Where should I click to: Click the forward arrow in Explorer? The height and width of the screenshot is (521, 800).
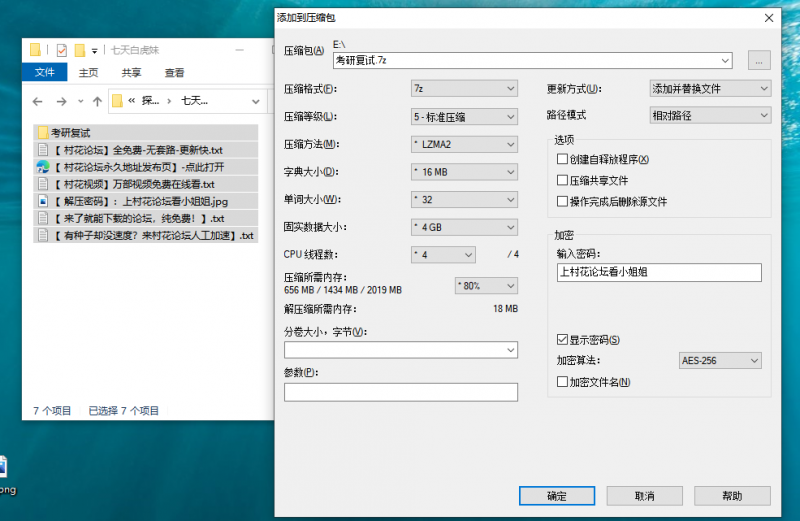(x=62, y=101)
